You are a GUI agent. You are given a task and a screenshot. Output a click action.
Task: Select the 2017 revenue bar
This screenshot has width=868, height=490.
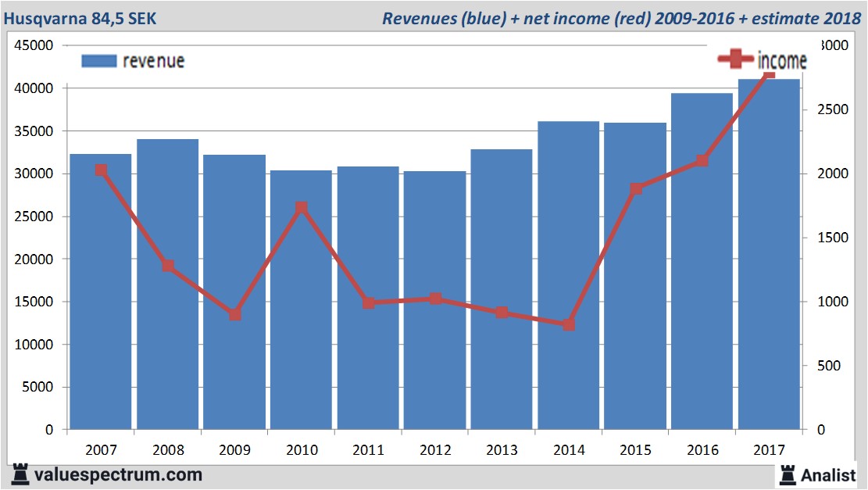point(769,254)
